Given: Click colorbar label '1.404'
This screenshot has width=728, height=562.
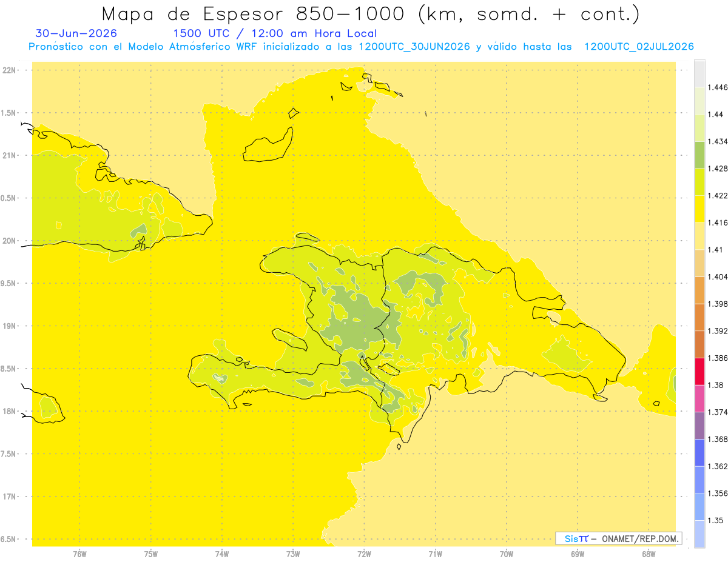Looking at the screenshot, I should (x=718, y=276).
